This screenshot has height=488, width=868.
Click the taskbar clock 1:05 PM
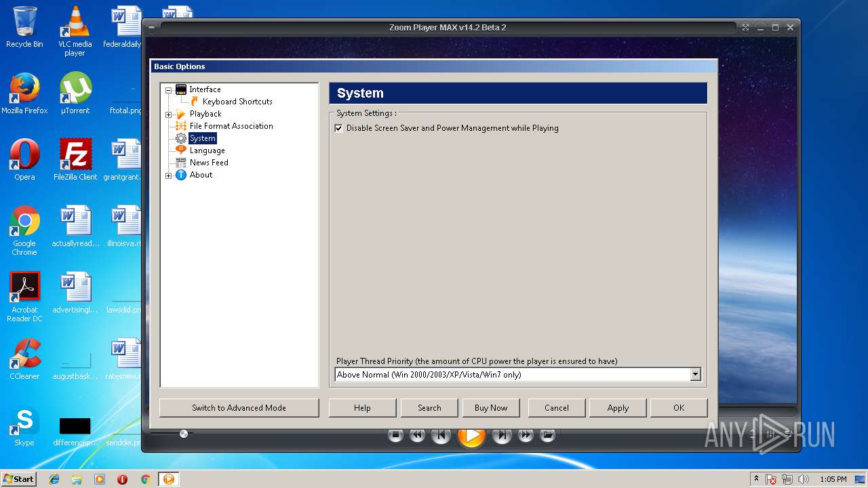tap(833, 479)
